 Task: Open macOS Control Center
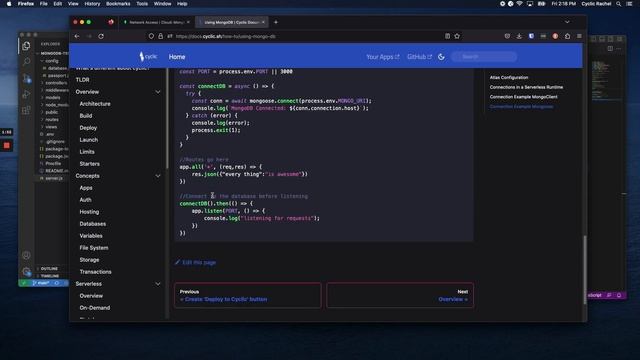click(x=629, y=4)
